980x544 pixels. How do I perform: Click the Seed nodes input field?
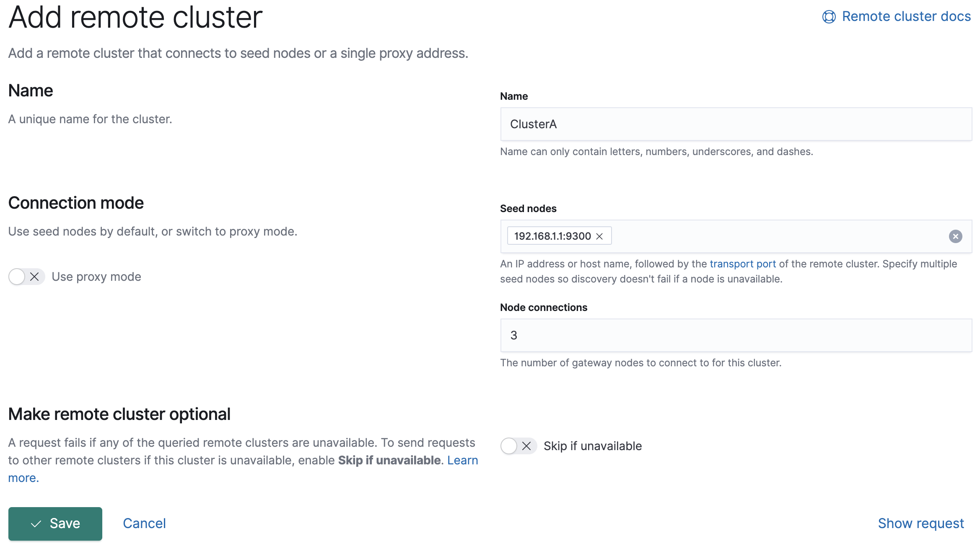[x=737, y=236]
